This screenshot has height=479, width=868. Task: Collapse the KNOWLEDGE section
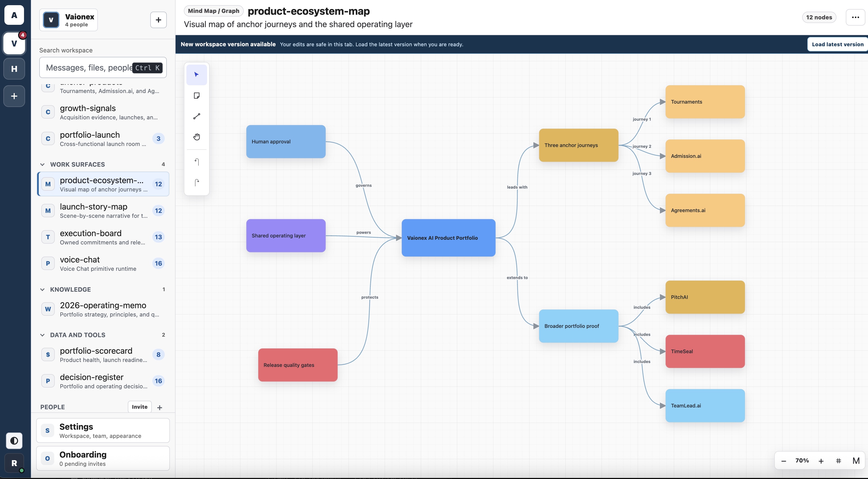point(42,290)
